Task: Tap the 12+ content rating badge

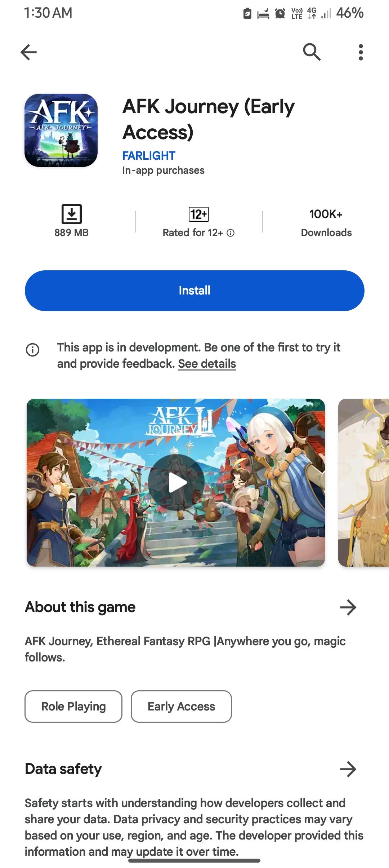Action: [198, 214]
